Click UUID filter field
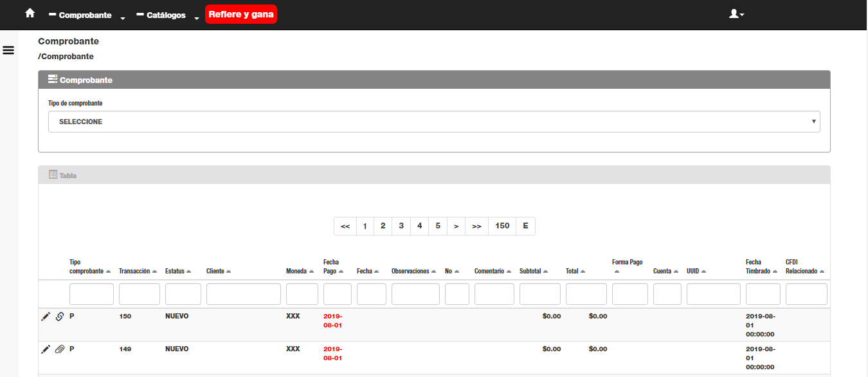Image resolution: width=868 pixels, height=377 pixels. click(714, 294)
